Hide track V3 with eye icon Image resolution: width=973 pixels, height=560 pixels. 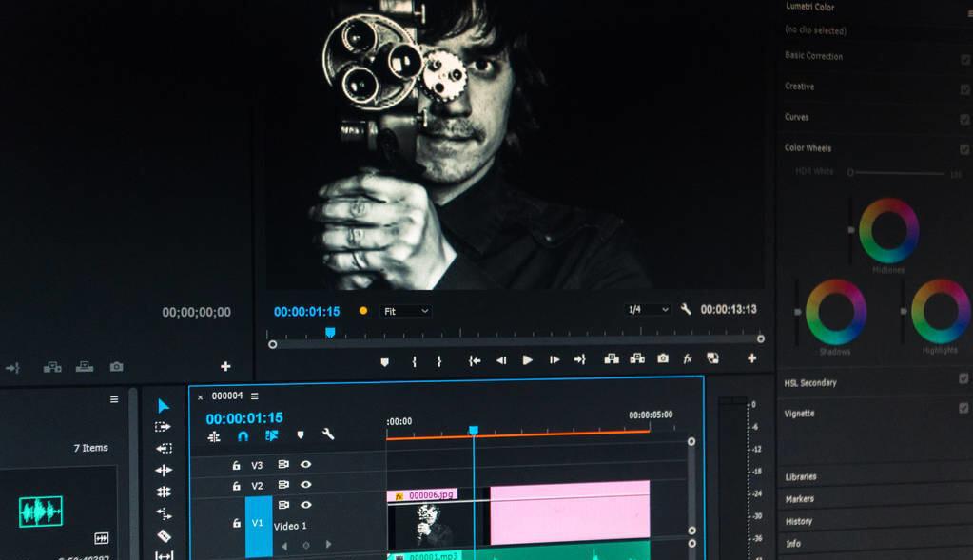coord(306,464)
